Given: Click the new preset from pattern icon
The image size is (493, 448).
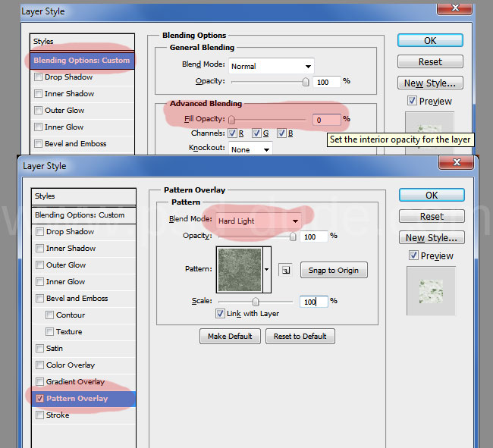Looking at the screenshot, I should [285, 270].
